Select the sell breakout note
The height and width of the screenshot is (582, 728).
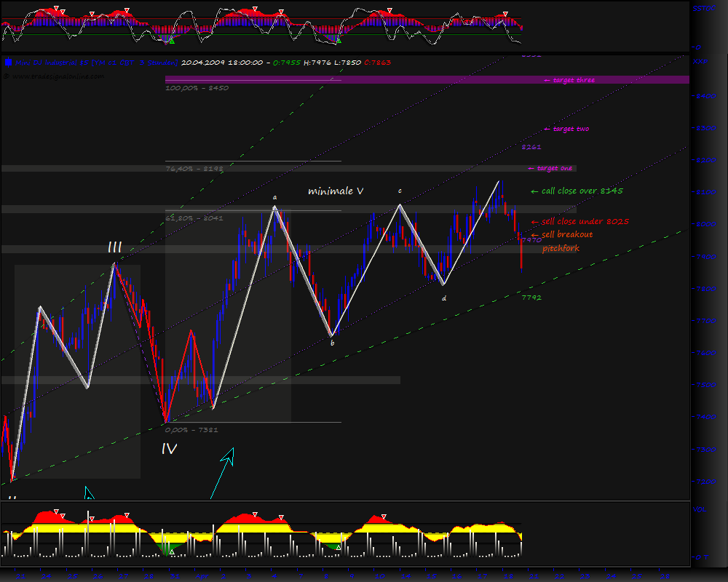[x=562, y=234]
